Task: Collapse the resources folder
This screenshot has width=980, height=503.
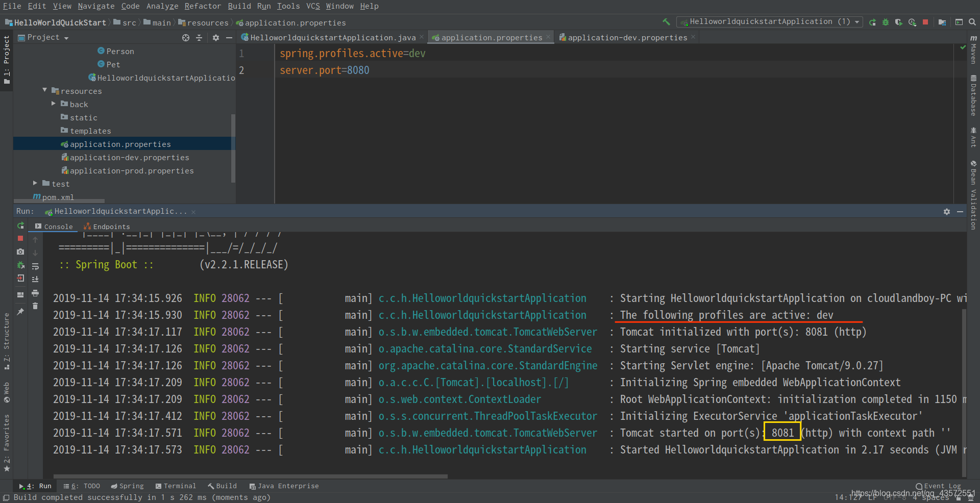Action: click(x=45, y=90)
